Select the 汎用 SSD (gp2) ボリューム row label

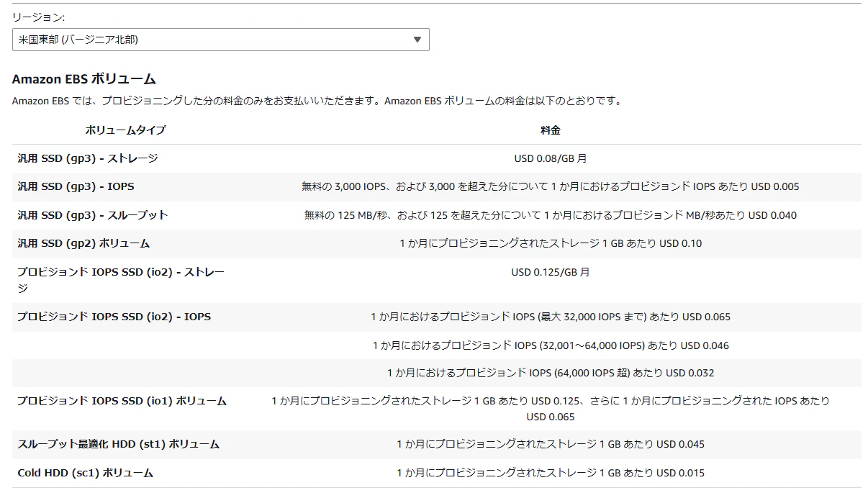coord(83,243)
